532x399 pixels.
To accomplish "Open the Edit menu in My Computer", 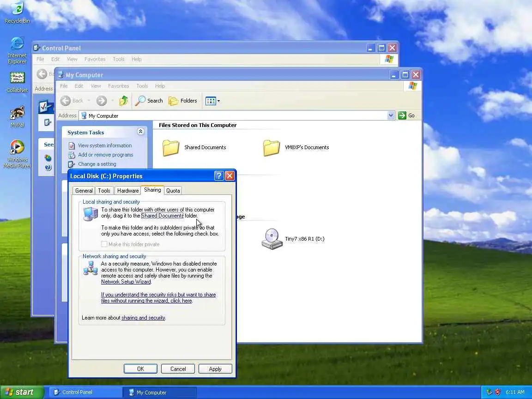I will pos(79,86).
